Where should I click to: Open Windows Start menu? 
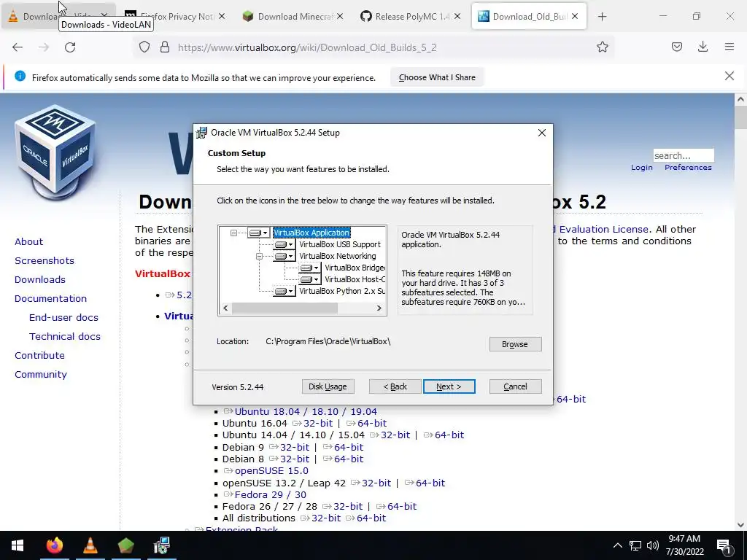[x=18, y=545]
